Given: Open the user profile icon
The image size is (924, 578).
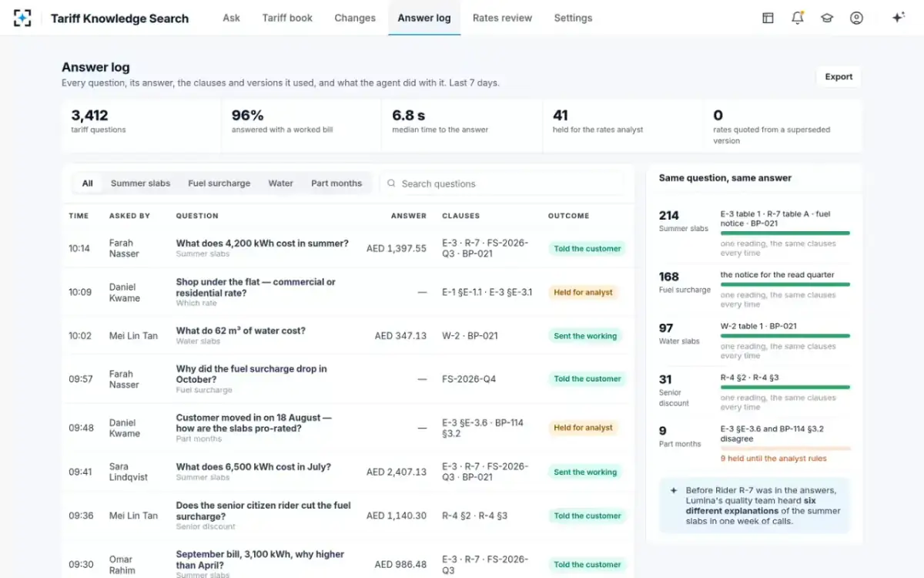Looking at the screenshot, I should click(856, 18).
